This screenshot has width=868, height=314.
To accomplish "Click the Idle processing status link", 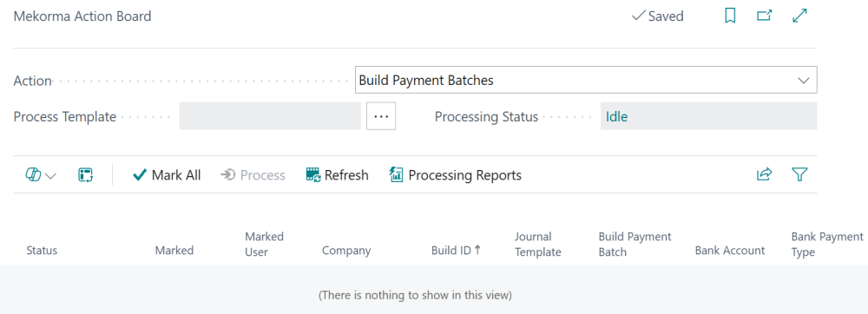I will point(616,116).
